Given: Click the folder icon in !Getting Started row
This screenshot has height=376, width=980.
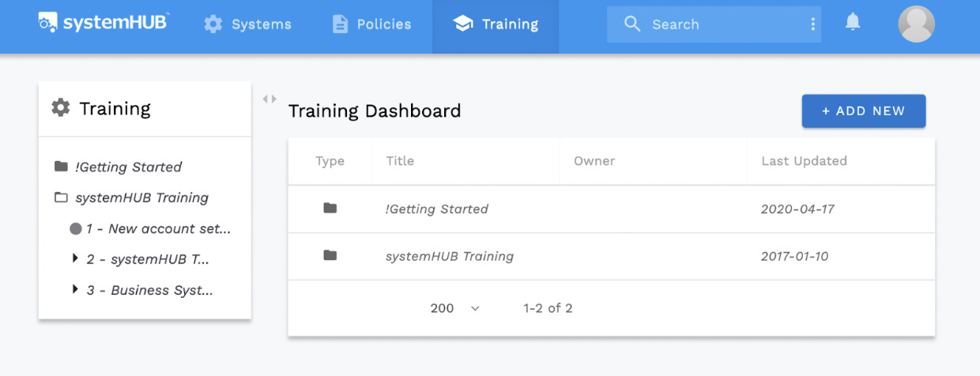Looking at the screenshot, I should [330, 209].
